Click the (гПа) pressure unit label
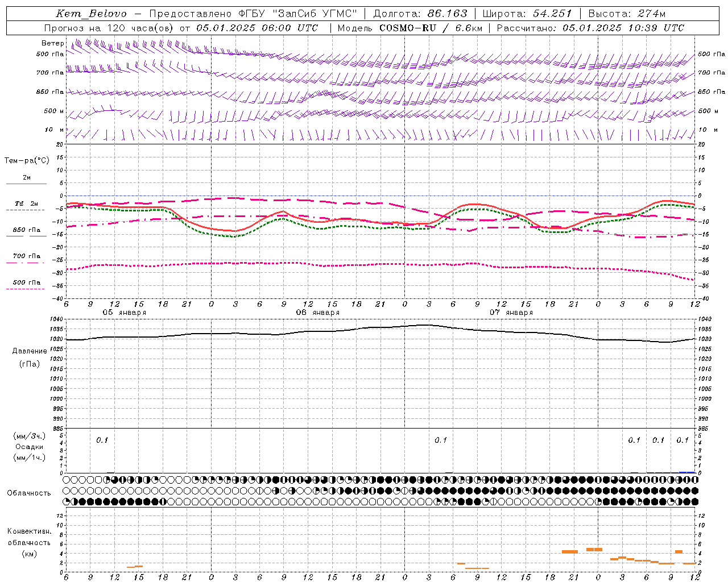The height and width of the screenshot is (582, 728). click(x=30, y=364)
